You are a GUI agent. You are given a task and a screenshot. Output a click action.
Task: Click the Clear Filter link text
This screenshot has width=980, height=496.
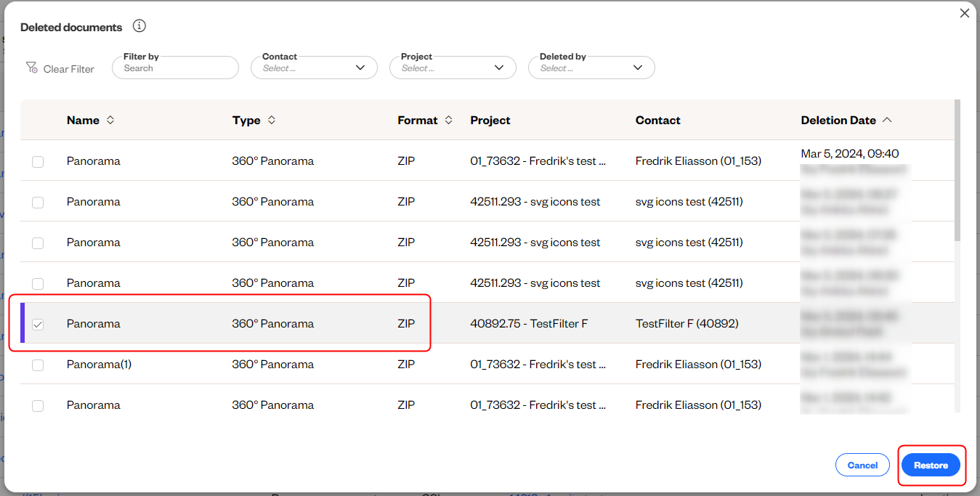69,69
